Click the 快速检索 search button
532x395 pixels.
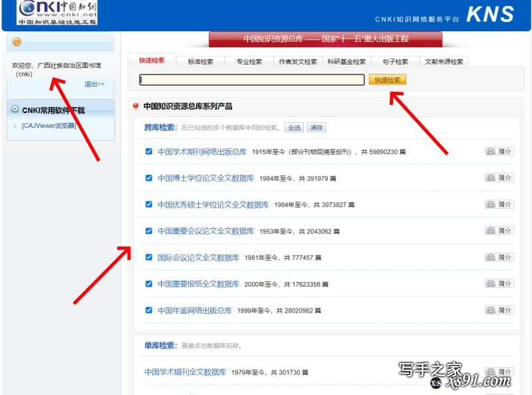pos(388,80)
